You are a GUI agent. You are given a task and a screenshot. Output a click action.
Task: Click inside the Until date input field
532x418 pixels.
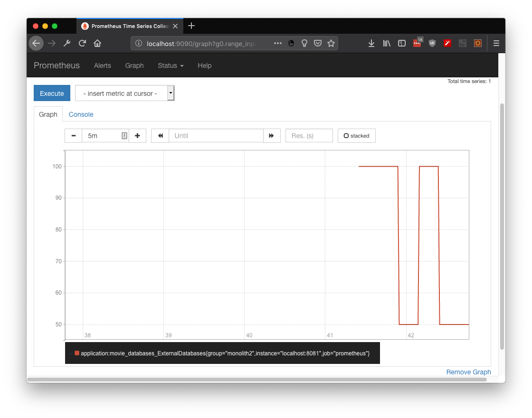point(216,136)
